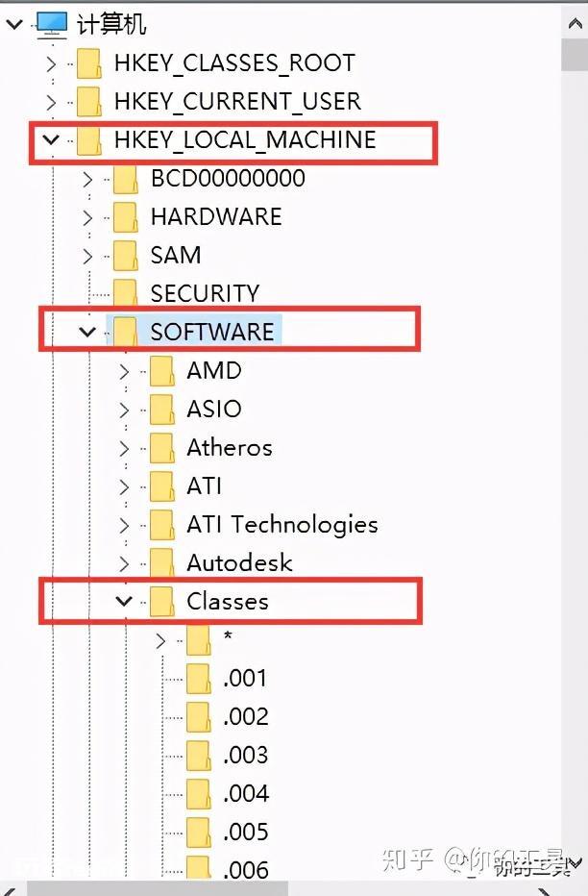Select the Atheros key label
The height and width of the screenshot is (896, 588).
point(230,447)
